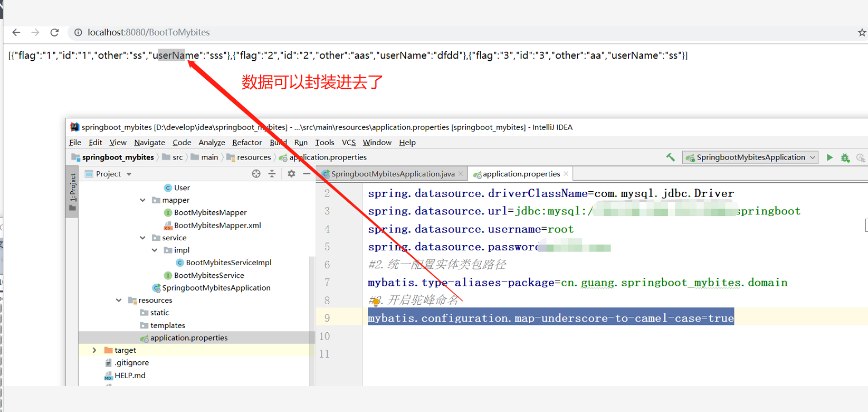Viewport: 868px width, 412px height.
Task: Open the View menu
Action: tap(118, 143)
